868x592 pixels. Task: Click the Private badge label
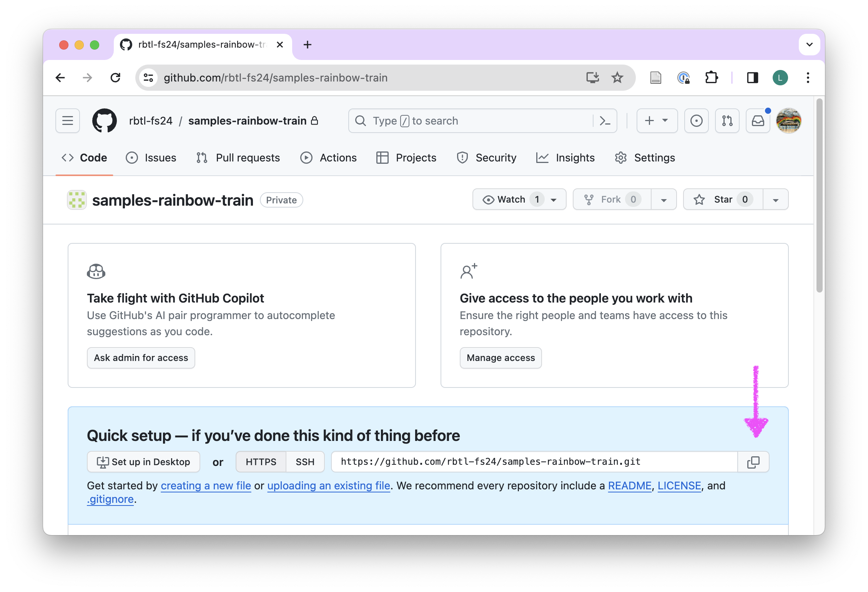(x=281, y=200)
